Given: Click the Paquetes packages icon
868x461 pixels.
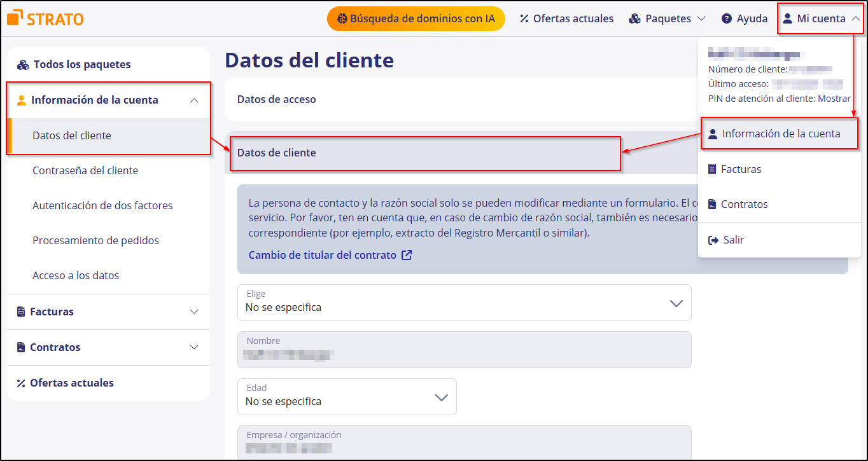Looking at the screenshot, I should (634, 18).
